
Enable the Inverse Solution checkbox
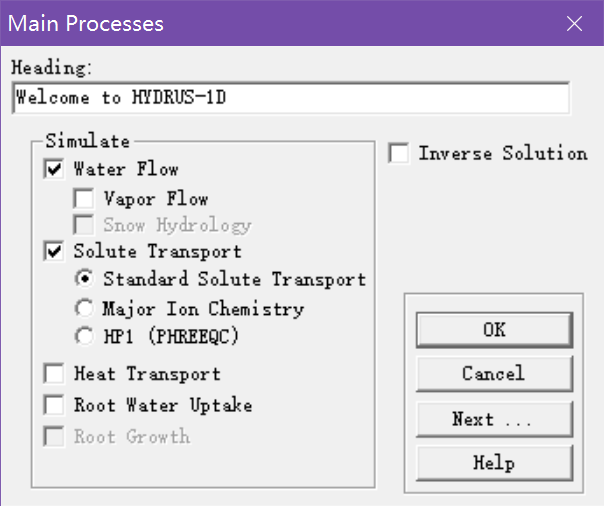point(399,154)
